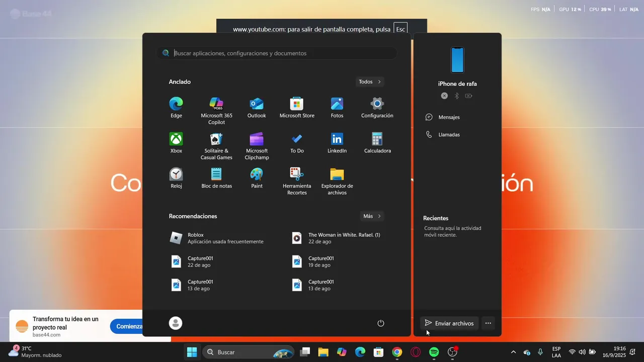Launch Microsoft 365 Copilot from pinned apps
Screen dimensions: 644x362
point(216,111)
